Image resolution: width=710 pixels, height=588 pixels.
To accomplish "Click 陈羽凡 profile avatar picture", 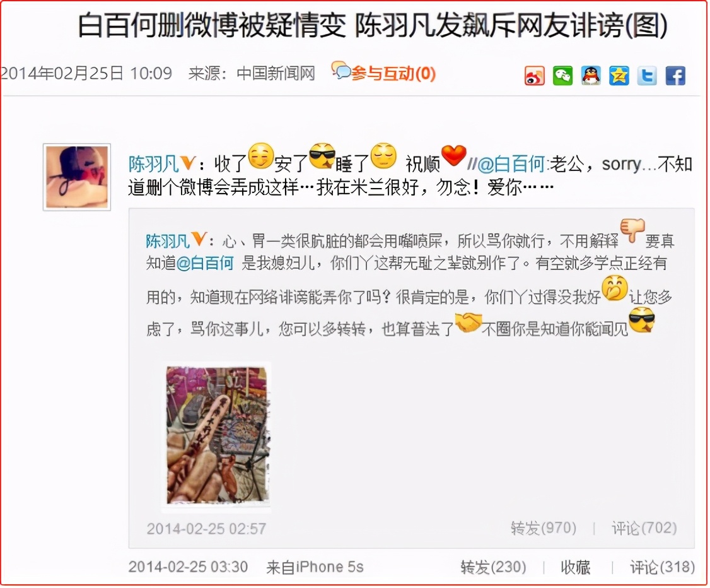I will tap(77, 177).
